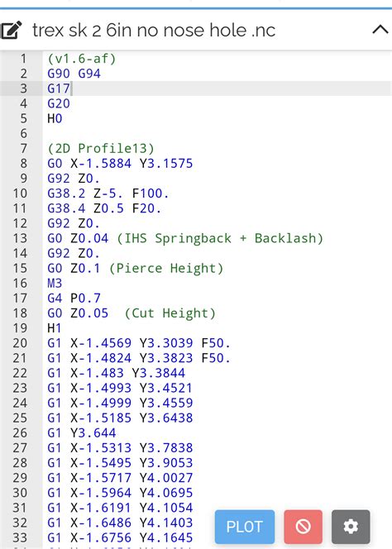The height and width of the screenshot is (549, 392).
Task: Click line 'G1 X-1.5313 Y3.7838'
Action: (x=120, y=448)
